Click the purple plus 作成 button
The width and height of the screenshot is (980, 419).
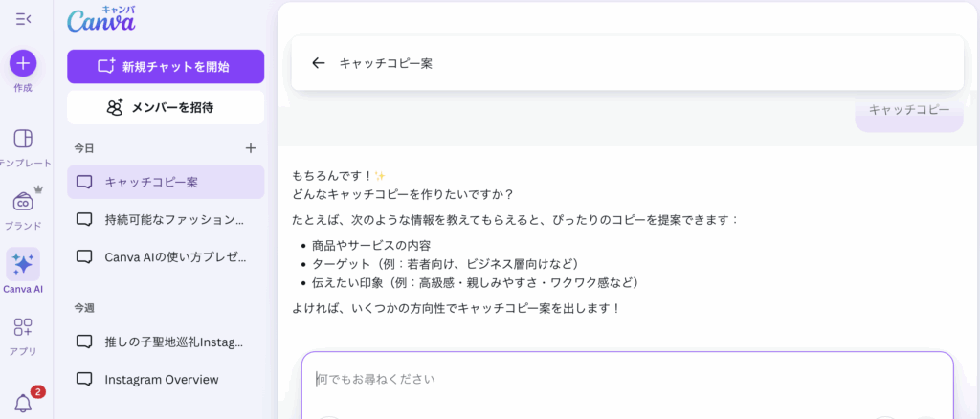23,63
